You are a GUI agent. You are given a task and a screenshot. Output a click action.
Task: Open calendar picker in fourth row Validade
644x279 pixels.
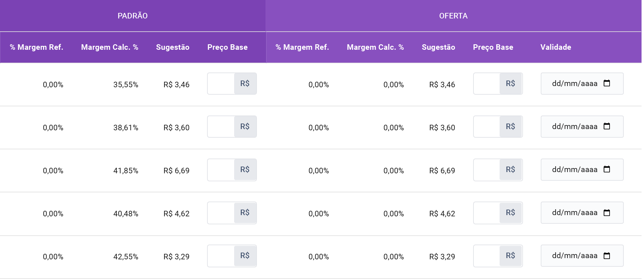(x=607, y=213)
